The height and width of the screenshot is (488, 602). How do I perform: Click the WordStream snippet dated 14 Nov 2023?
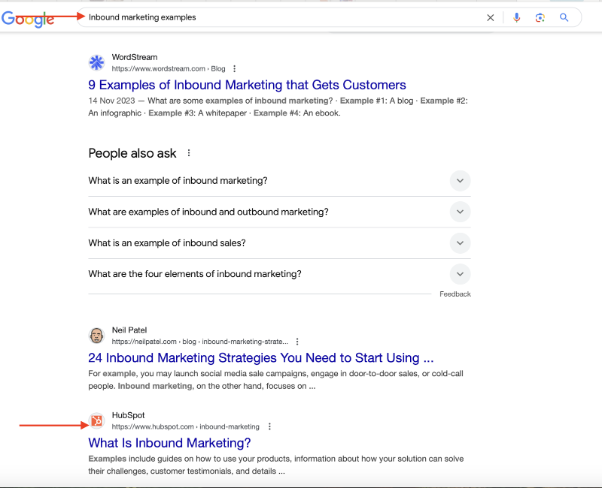coord(278,107)
